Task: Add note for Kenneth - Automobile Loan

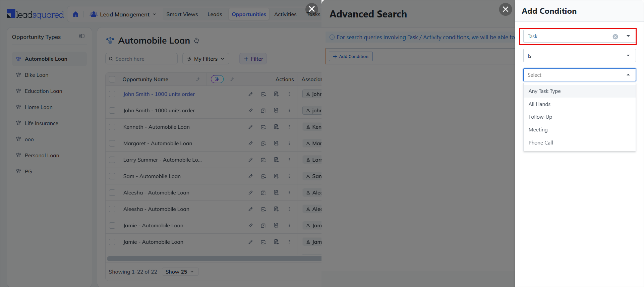Action: coord(276,127)
